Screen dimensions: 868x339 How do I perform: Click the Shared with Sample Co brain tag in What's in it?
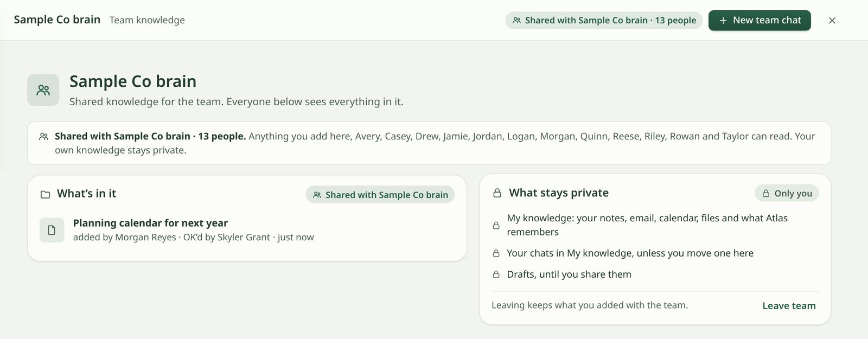coord(380,195)
